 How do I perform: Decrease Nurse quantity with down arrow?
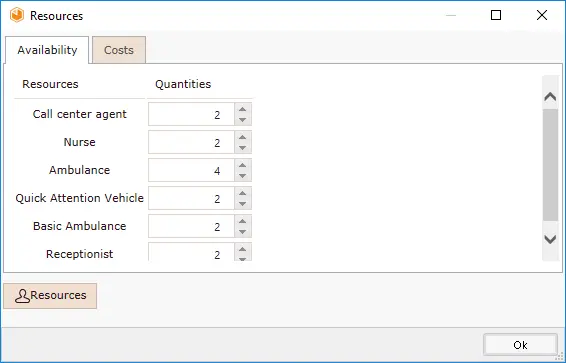[x=243, y=148]
